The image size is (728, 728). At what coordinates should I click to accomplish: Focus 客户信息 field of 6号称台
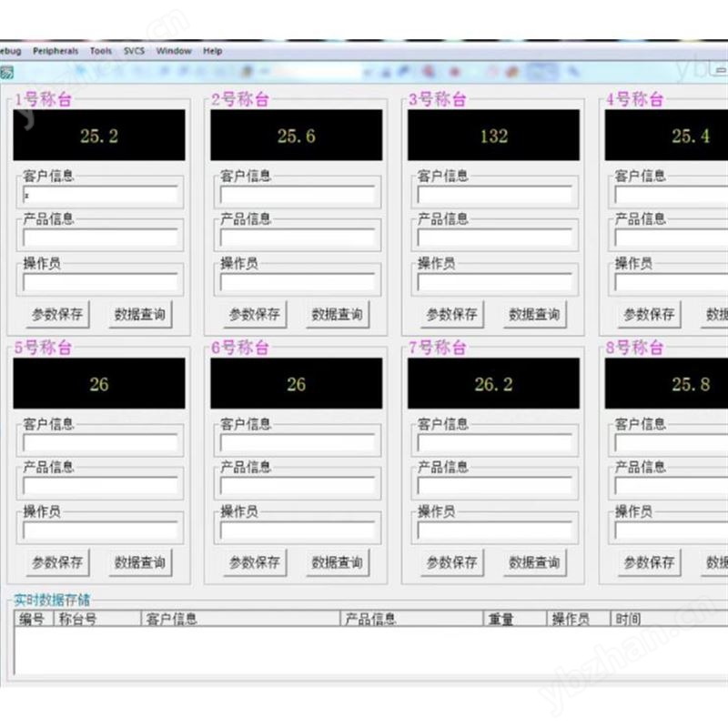coord(298,443)
